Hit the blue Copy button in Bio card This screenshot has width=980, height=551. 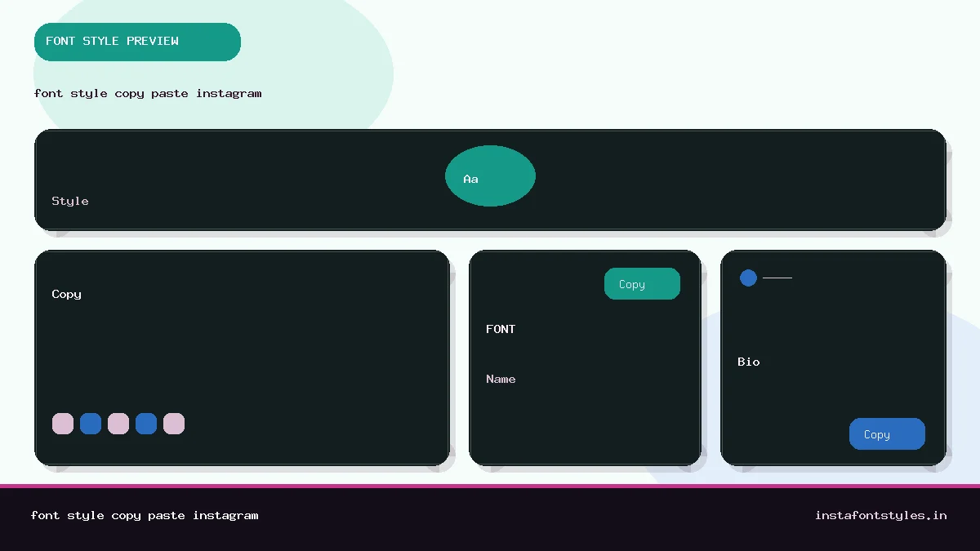click(887, 434)
